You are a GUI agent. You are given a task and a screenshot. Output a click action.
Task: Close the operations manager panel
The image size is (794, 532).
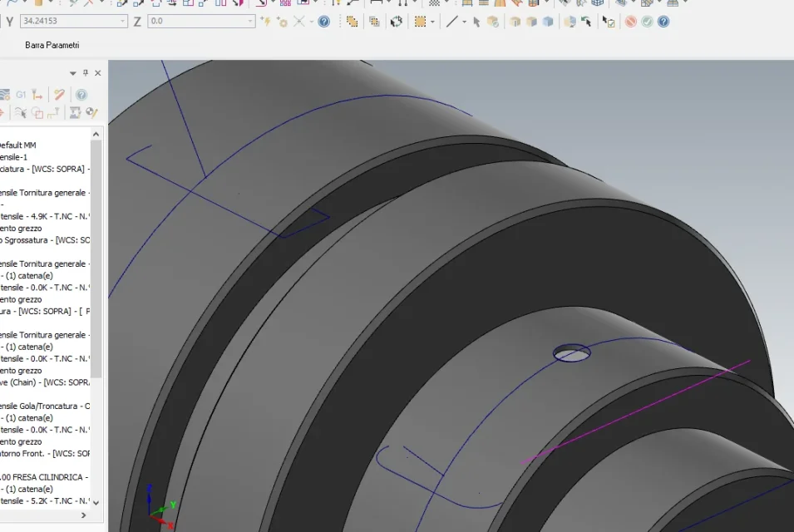tap(97, 73)
